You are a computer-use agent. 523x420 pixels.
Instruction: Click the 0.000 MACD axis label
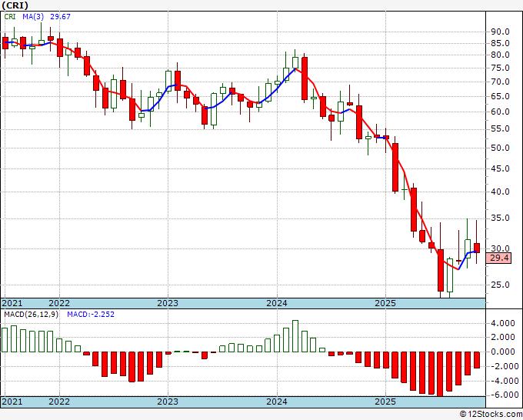(503, 352)
